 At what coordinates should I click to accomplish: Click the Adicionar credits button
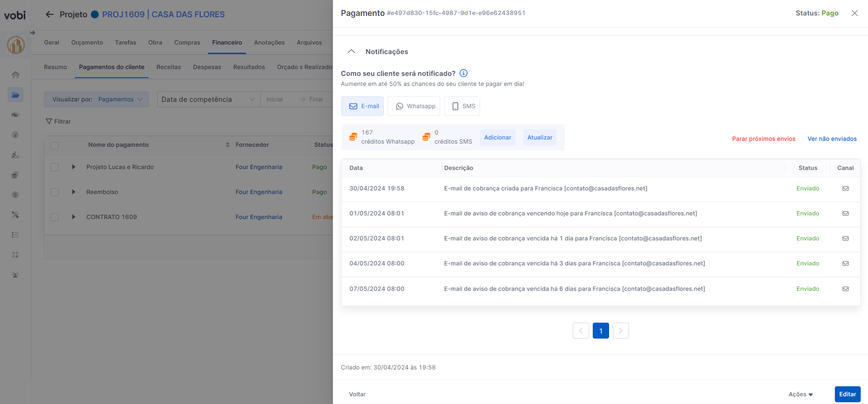497,138
